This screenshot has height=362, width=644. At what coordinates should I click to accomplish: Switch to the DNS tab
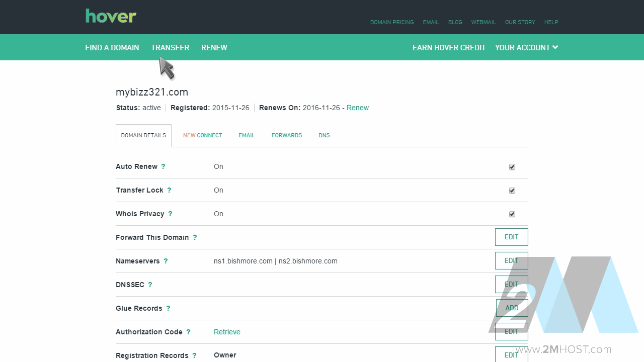pyautogui.click(x=324, y=135)
